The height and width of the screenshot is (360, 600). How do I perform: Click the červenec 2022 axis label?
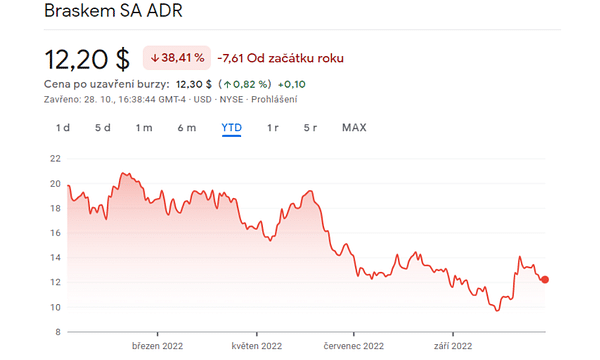[x=354, y=346]
